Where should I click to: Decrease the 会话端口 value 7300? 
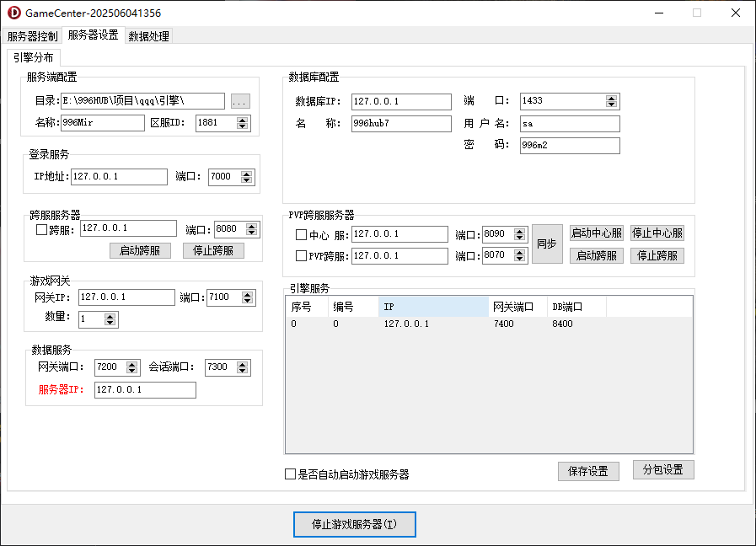tap(243, 371)
